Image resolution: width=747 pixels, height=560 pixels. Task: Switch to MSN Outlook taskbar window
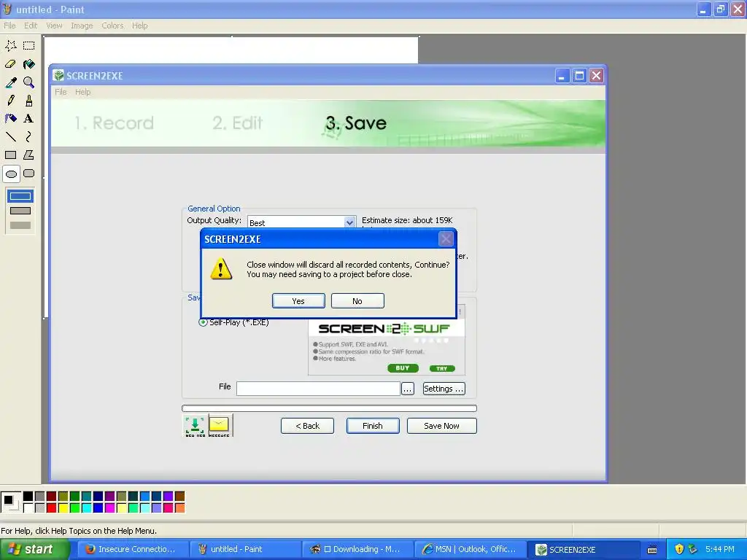point(470,550)
